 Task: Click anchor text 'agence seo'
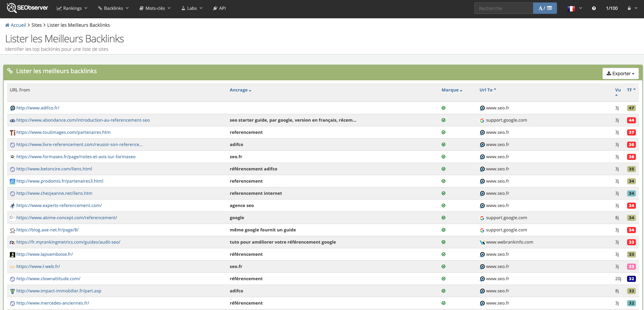click(242, 206)
